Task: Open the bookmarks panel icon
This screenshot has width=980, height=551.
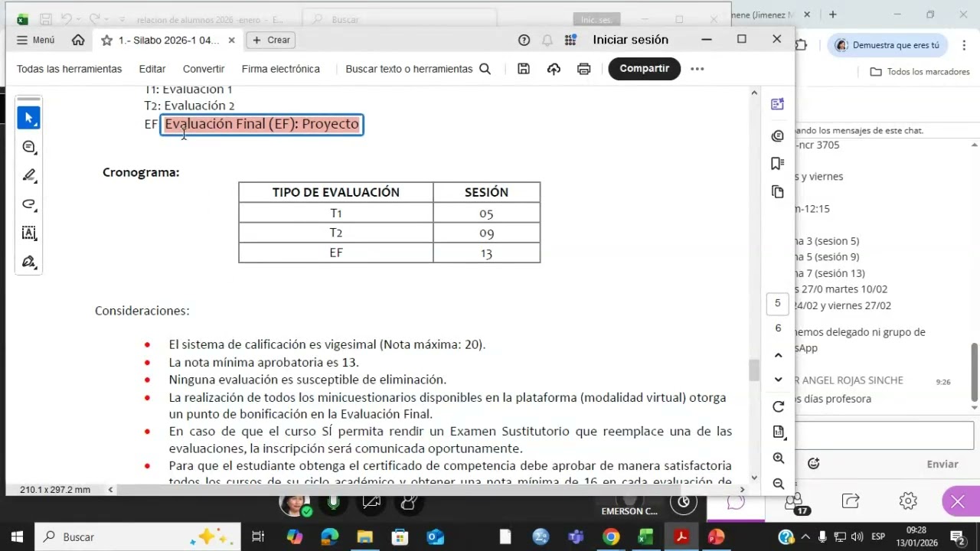Action: pyautogui.click(x=778, y=163)
